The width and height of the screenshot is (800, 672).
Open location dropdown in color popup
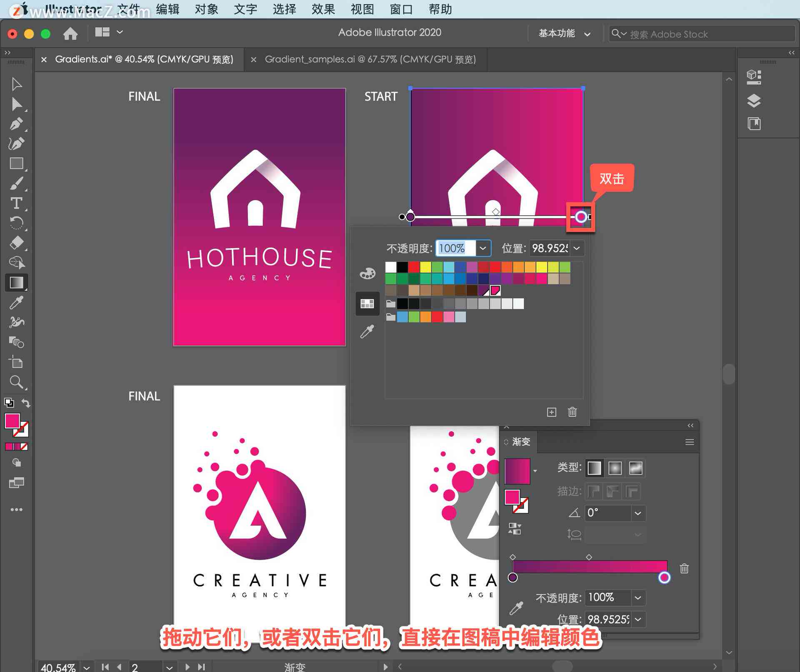click(577, 248)
